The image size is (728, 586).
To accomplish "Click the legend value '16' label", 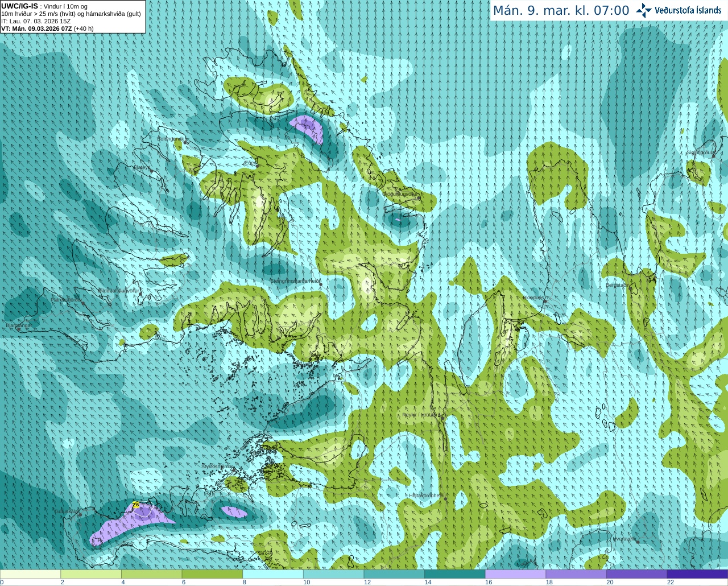I will point(489,582).
